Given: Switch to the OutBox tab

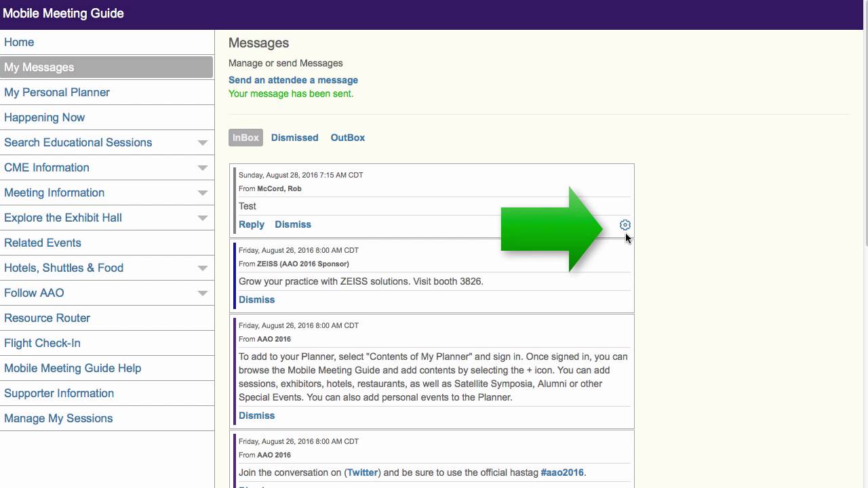Looking at the screenshot, I should coord(348,138).
